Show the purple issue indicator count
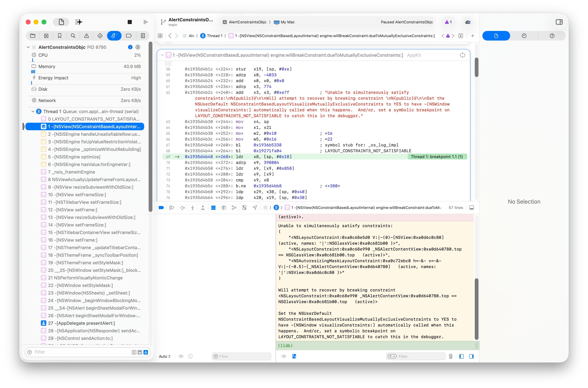Image resolution: width=588 pixels, height=388 pixels. pyautogui.click(x=448, y=22)
